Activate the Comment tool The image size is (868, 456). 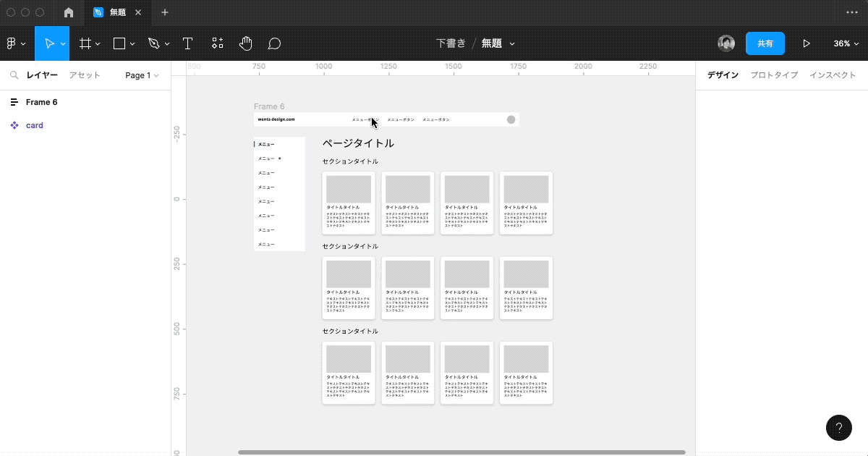(x=274, y=43)
